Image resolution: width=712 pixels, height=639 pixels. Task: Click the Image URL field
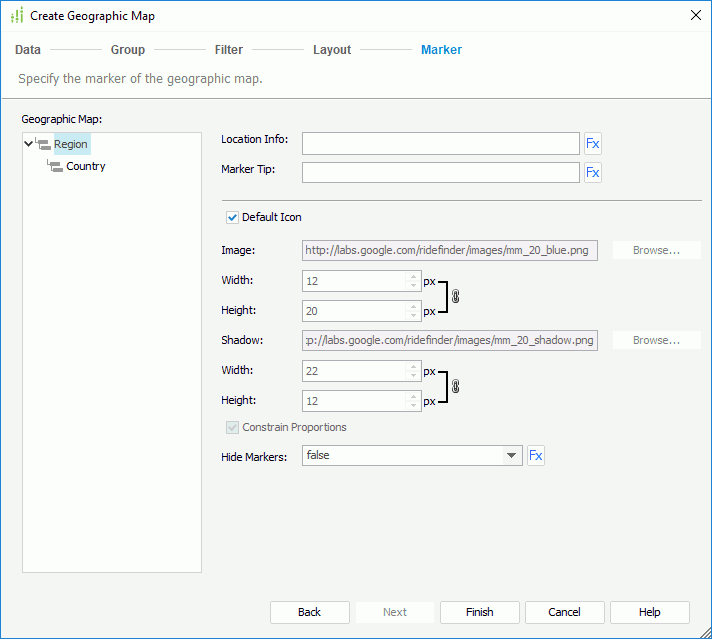click(x=450, y=250)
